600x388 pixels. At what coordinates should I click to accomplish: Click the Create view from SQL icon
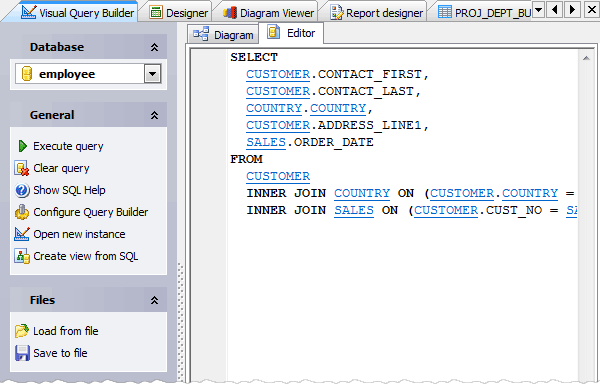(x=22, y=256)
